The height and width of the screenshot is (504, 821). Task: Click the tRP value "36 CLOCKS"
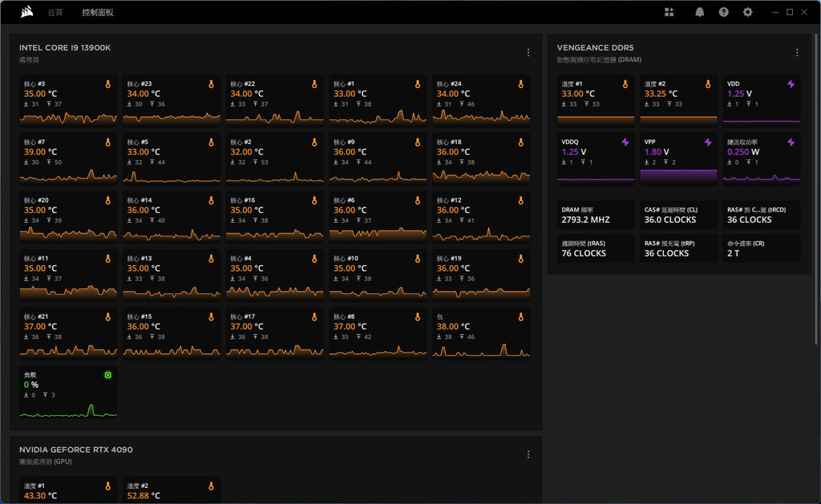(666, 253)
